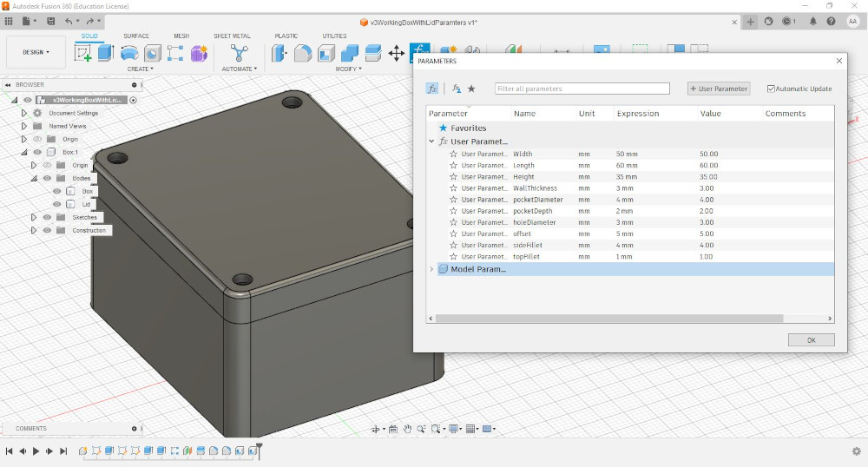Open the DESIGN workspace dropdown
Viewport: 868px width, 467px height.
[x=36, y=52]
